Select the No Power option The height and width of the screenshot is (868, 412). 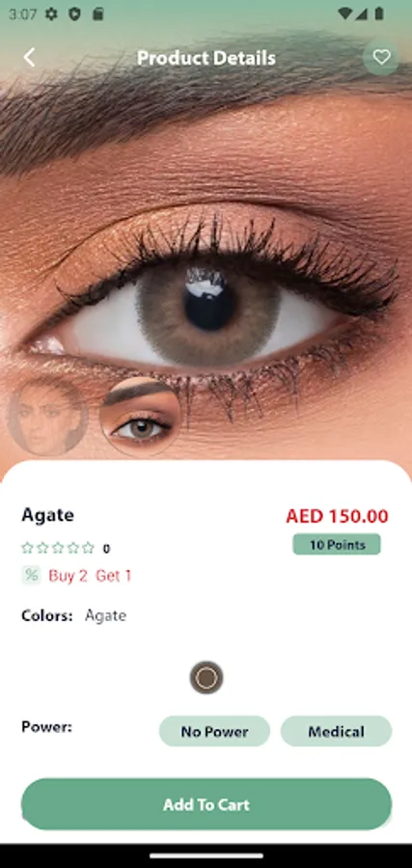214,731
